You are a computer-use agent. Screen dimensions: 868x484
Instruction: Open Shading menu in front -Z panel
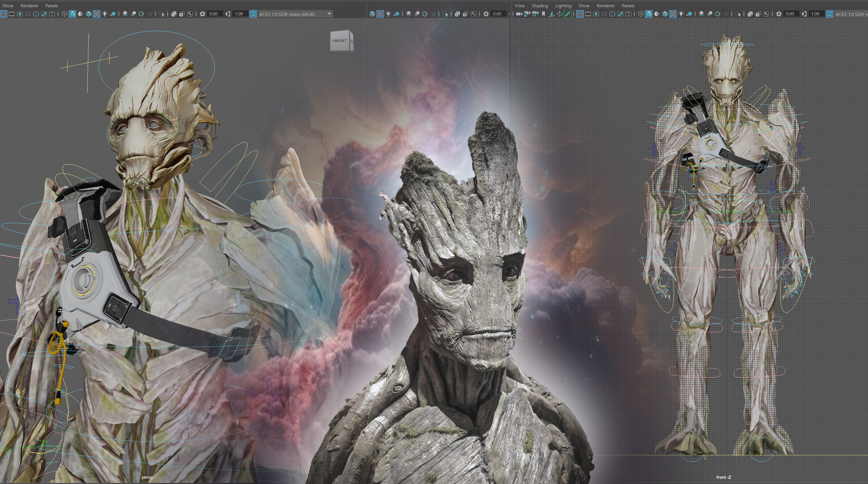[x=540, y=6]
